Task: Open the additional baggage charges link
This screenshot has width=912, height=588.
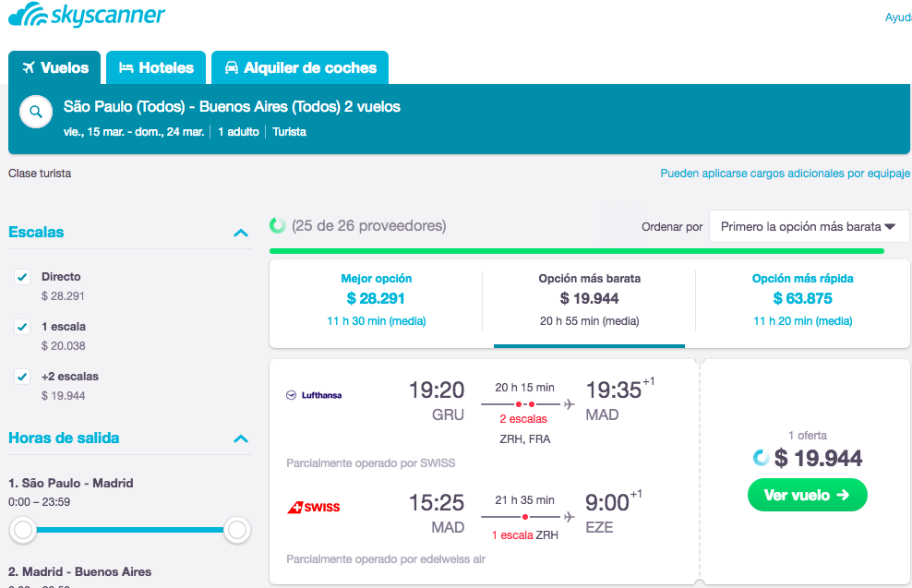Action: point(785,174)
